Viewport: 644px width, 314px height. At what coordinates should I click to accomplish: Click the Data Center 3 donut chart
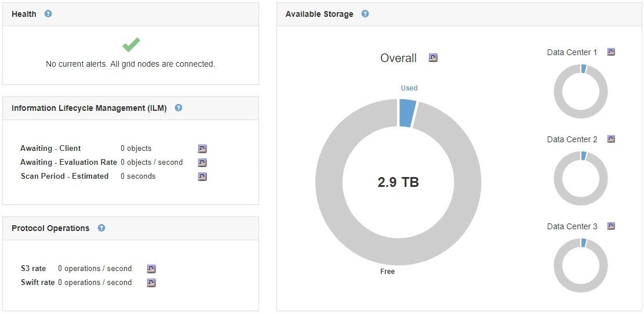point(557,266)
